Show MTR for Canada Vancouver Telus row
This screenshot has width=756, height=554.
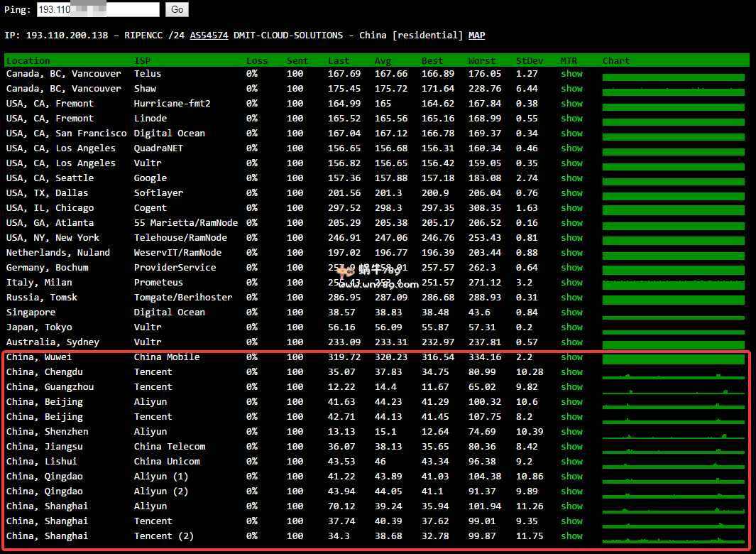(x=571, y=74)
